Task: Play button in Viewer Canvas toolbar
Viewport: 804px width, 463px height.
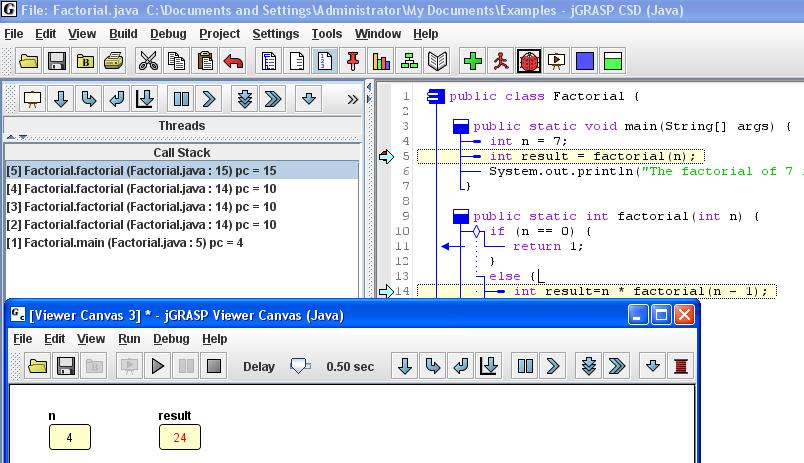Action: 157,366
